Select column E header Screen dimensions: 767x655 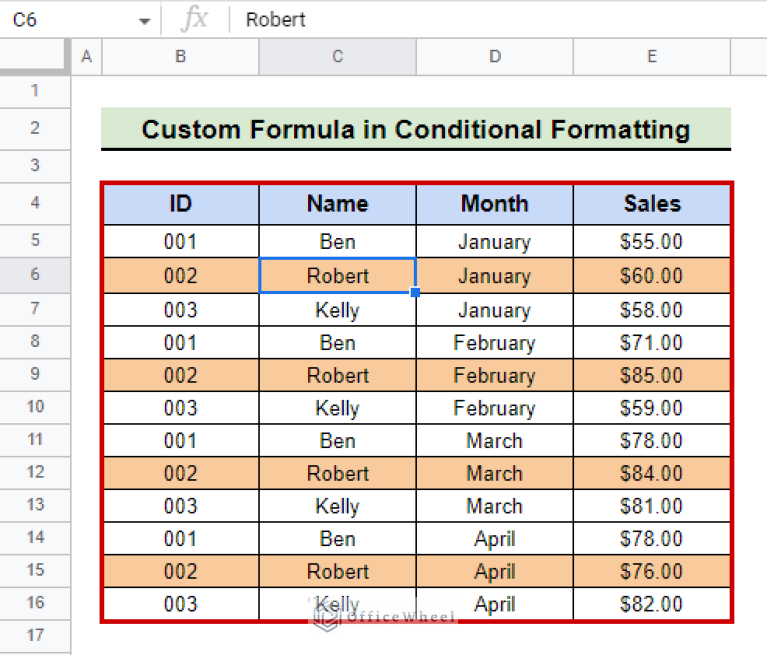651,57
